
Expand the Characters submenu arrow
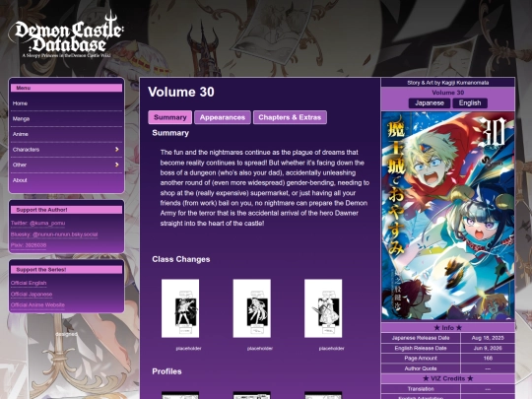coord(116,150)
